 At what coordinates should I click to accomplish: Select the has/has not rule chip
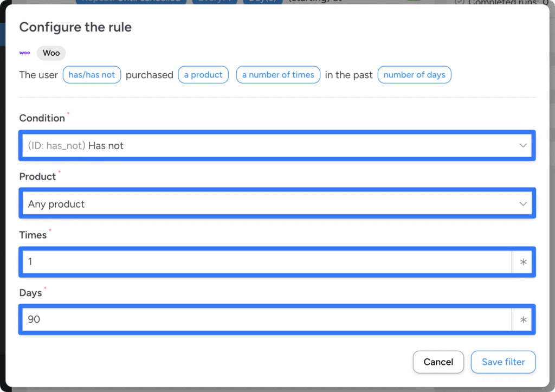(92, 75)
